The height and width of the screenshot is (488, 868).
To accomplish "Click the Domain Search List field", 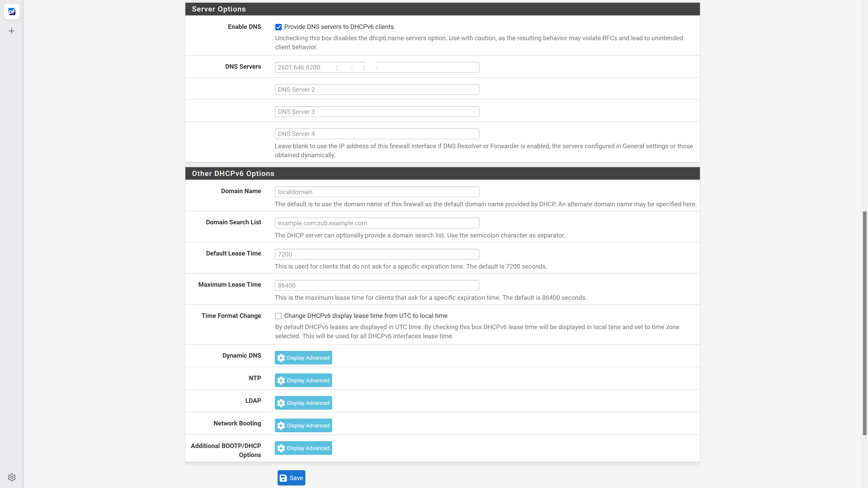I will pyautogui.click(x=377, y=223).
